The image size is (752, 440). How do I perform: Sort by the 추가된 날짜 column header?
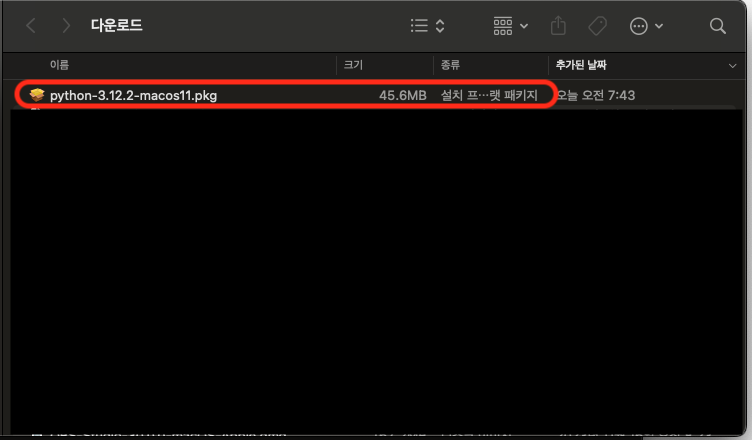coord(581,65)
